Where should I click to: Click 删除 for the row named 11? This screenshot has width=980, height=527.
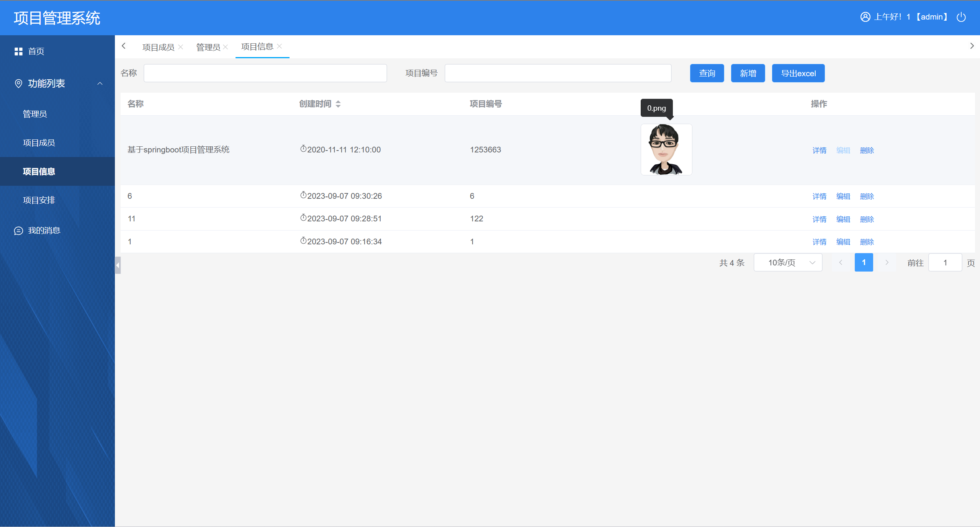click(867, 219)
